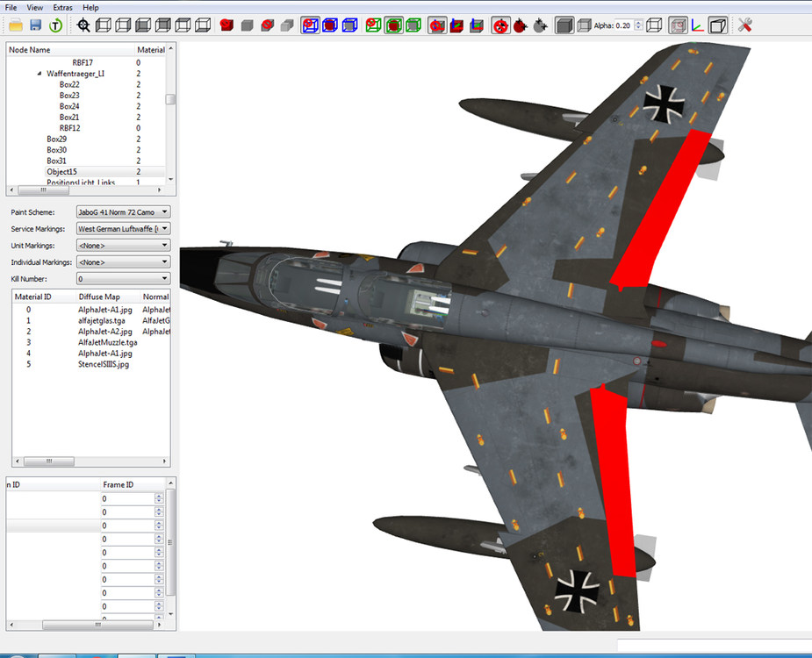Select alfajetglas.tga material row
Image resolution: width=812 pixels, height=658 pixels.
pyautogui.click(x=90, y=320)
